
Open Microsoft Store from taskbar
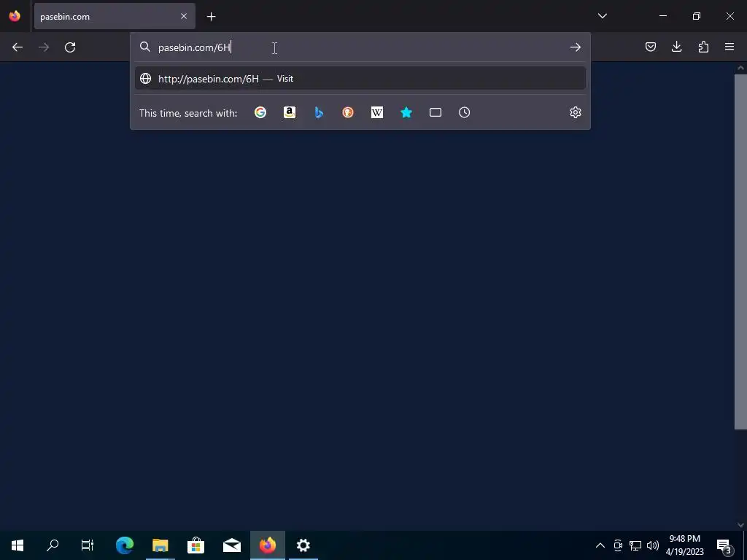(196, 545)
